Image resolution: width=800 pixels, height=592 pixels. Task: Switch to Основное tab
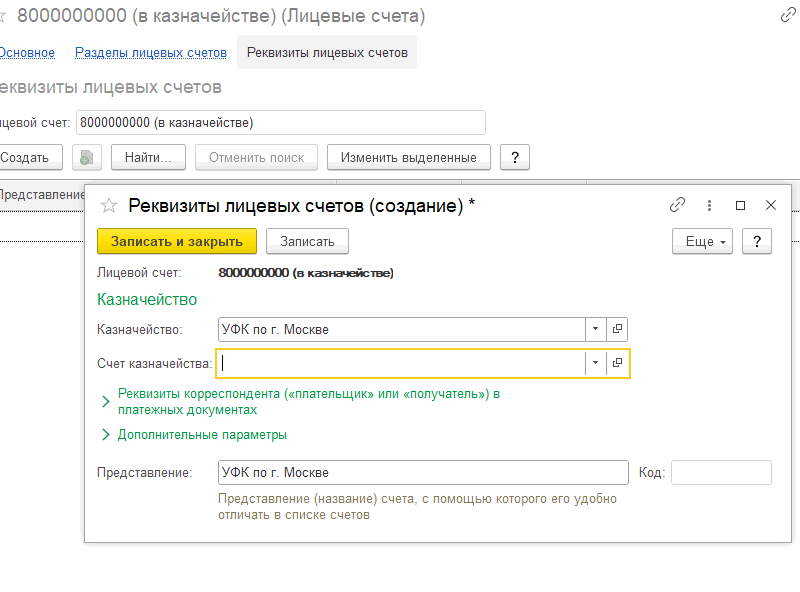pos(27,53)
